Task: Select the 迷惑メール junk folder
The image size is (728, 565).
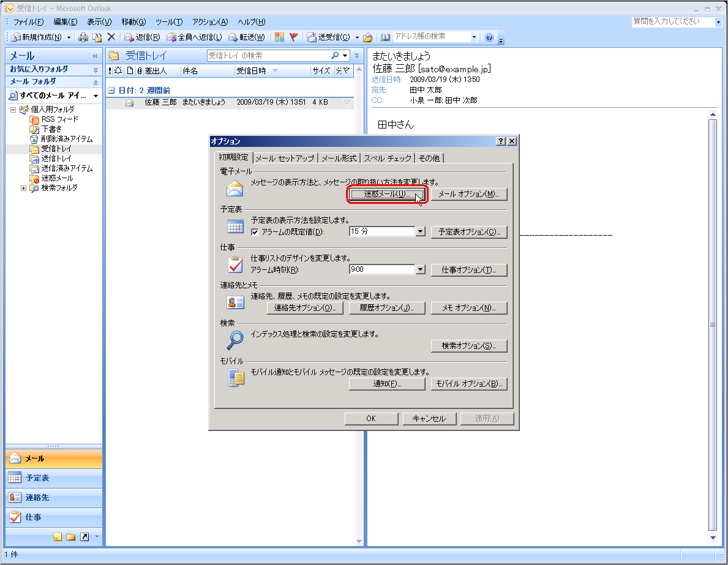Action: point(51,178)
